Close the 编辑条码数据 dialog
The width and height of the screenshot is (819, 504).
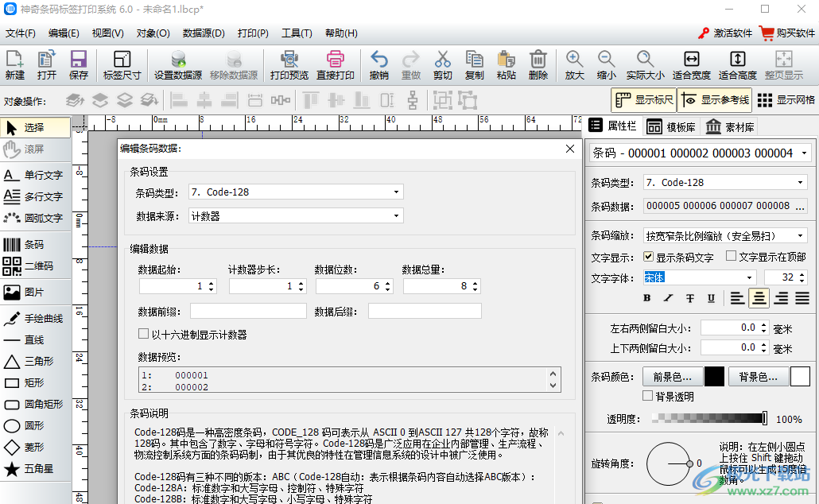(570, 149)
